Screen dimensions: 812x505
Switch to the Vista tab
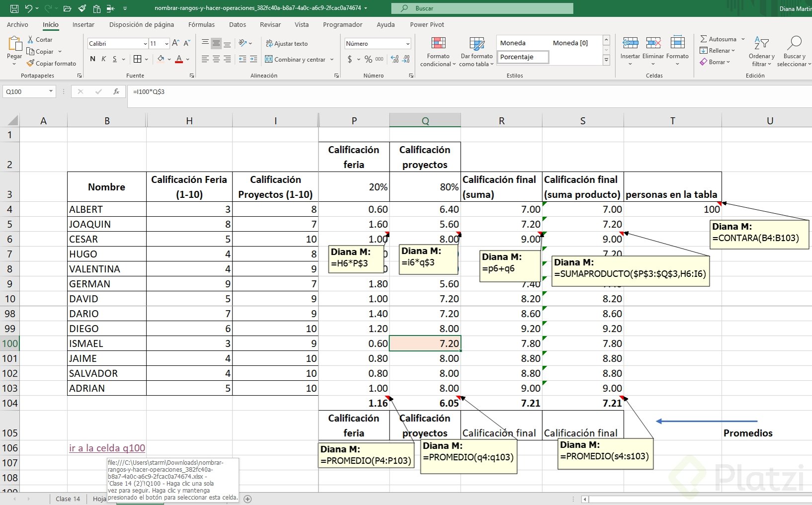(302, 24)
